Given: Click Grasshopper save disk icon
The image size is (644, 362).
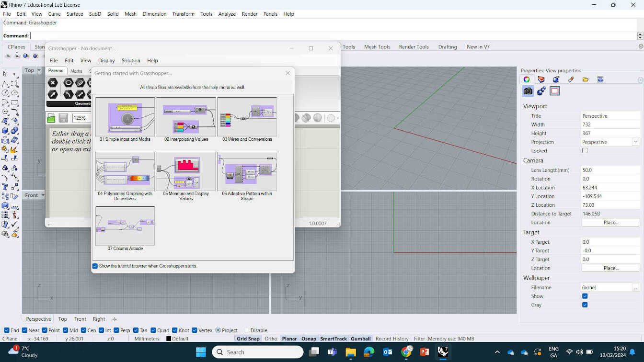Looking at the screenshot, I should pyautogui.click(x=63, y=118).
